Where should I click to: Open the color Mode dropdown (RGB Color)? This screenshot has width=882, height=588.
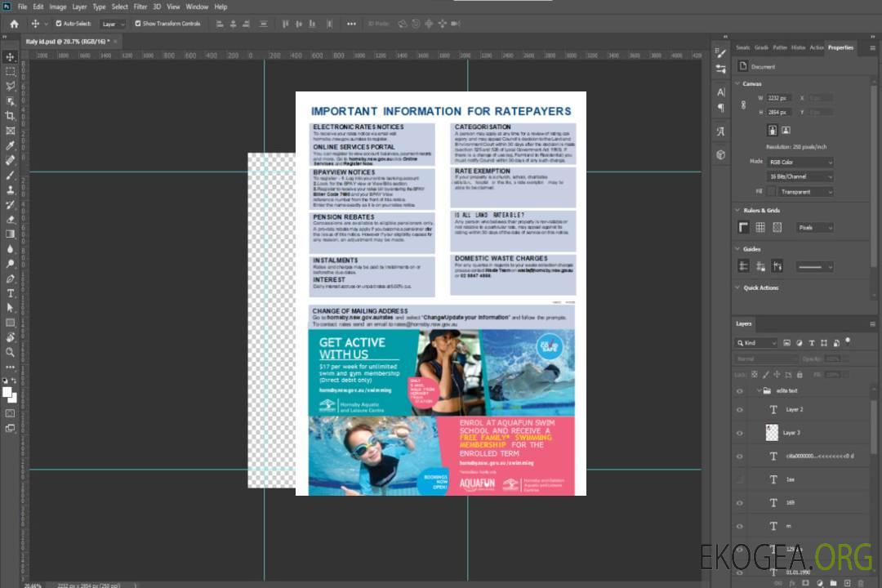coord(800,162)
